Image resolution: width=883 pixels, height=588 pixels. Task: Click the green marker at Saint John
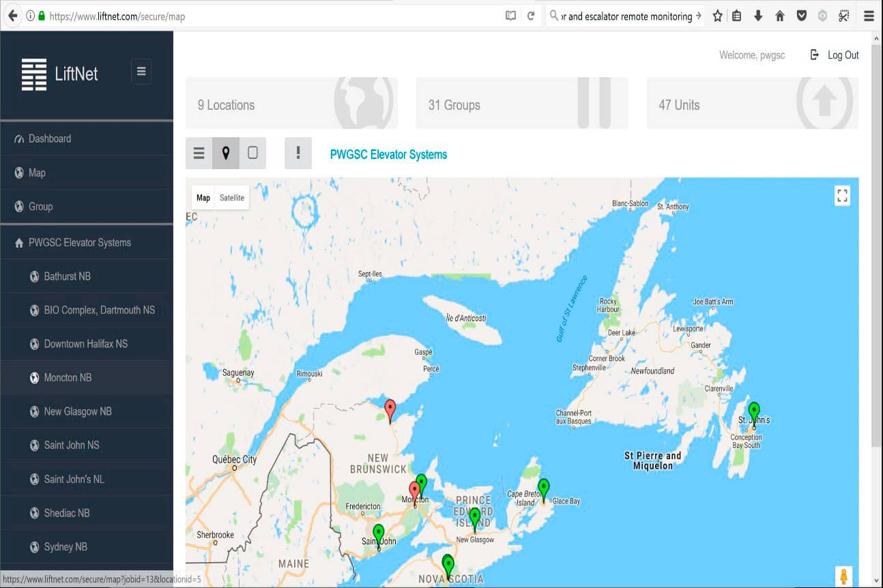[x=379, y=535]
